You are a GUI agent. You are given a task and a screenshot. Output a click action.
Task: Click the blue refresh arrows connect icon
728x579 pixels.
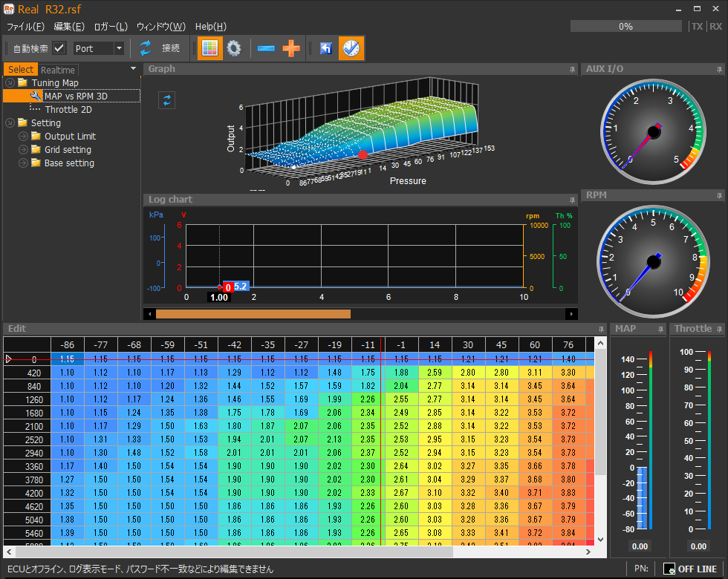tap(146, 48)
